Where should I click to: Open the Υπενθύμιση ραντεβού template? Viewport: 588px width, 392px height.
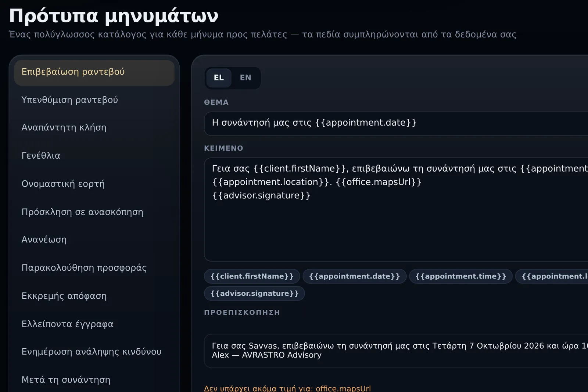pyautogui.click(x=94, y=100)
